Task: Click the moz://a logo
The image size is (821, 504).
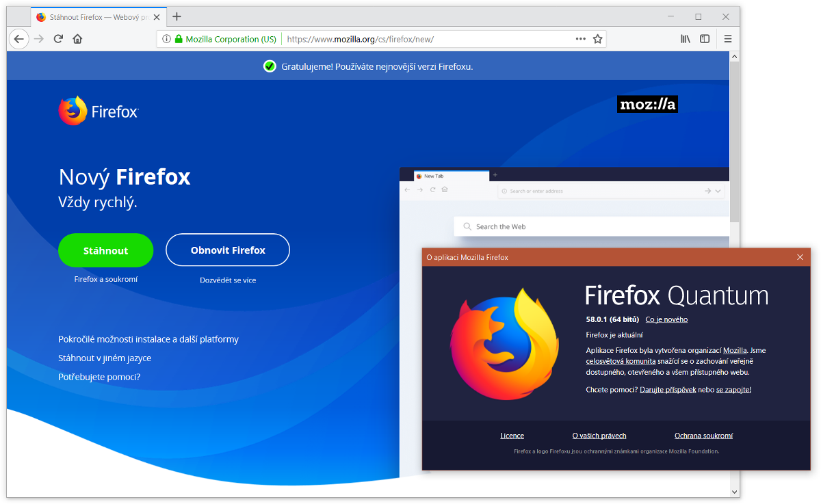Action: [647, 104]
